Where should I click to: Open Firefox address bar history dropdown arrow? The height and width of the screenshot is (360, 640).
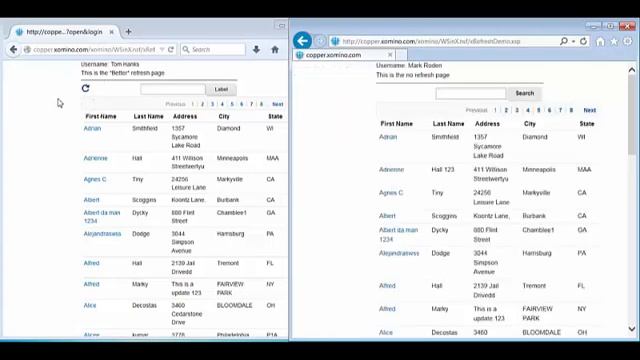pyautogui.click(x=162, y=49)
